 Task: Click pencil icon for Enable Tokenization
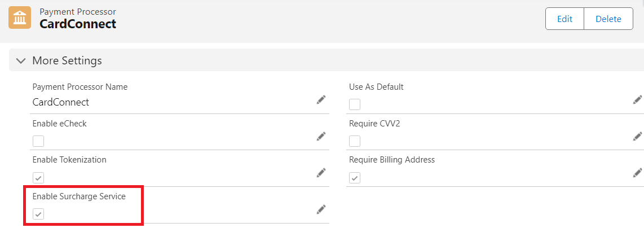click(x=321, y=173)
